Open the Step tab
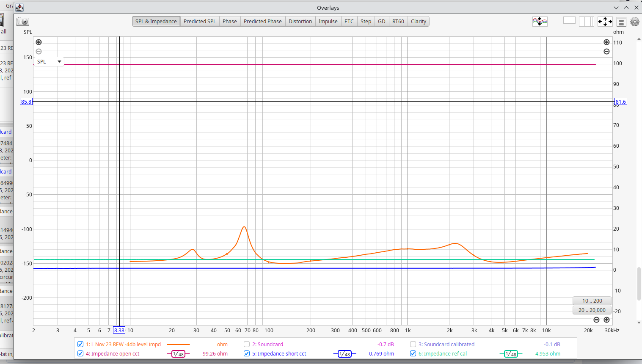Viewport: 642px width, 364px height. coord(366,21)
